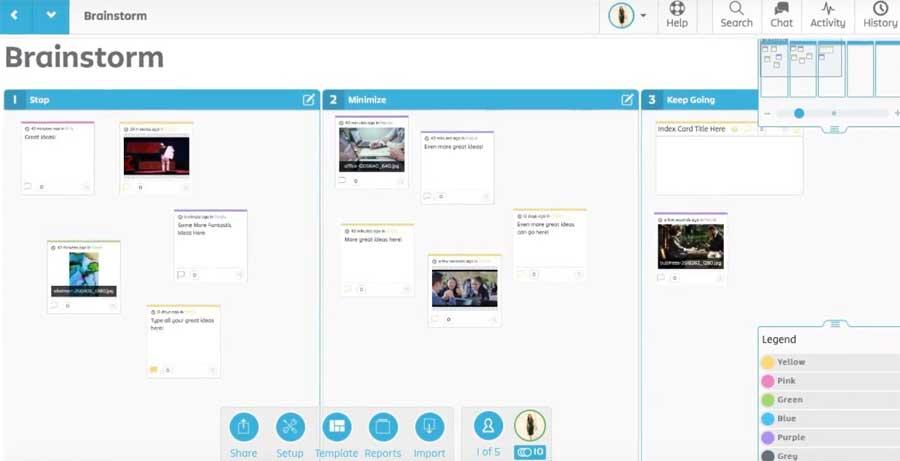This screenshot has height=461, width=900.
Task: Open Search from the top bar
Action: (x=736, y=16)
